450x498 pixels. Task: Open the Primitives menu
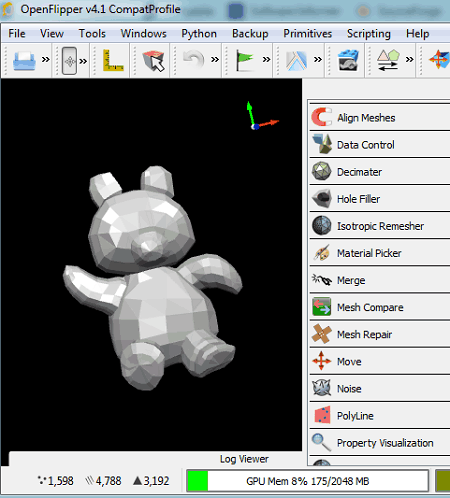[307, 34]
